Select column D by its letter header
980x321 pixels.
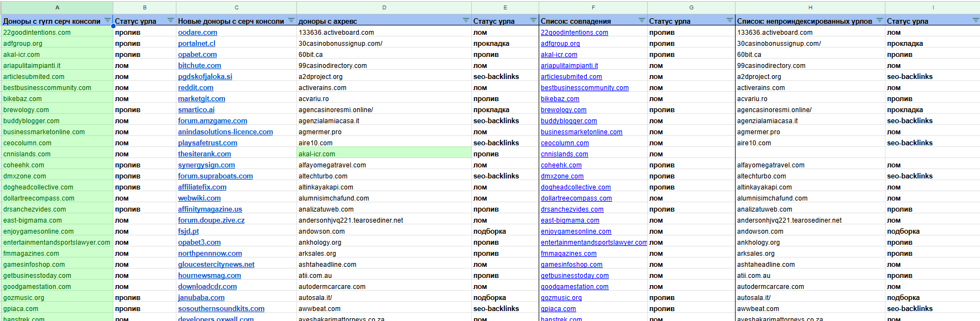click(x=384, y=7)
